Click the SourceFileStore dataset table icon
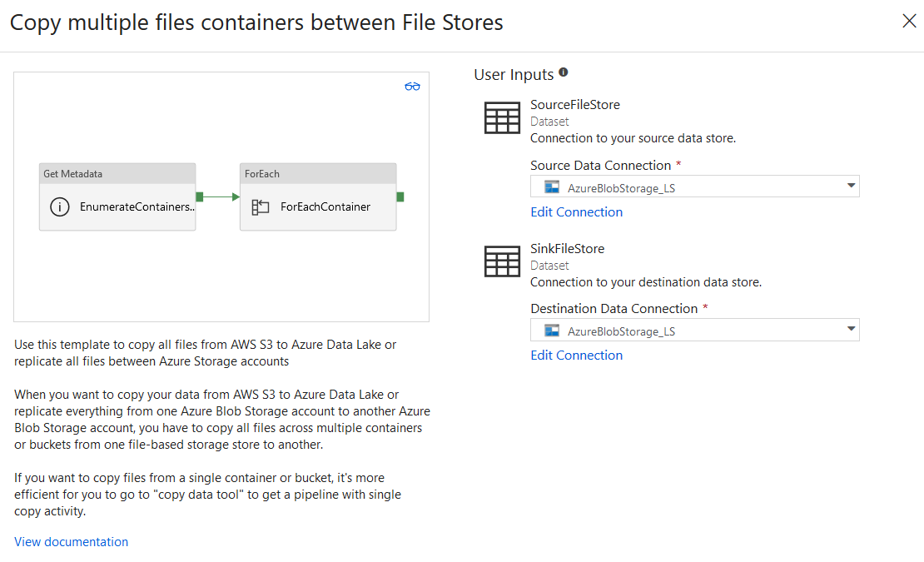Image resolution: width=924 pixels, height=562 pixels. 502,117
